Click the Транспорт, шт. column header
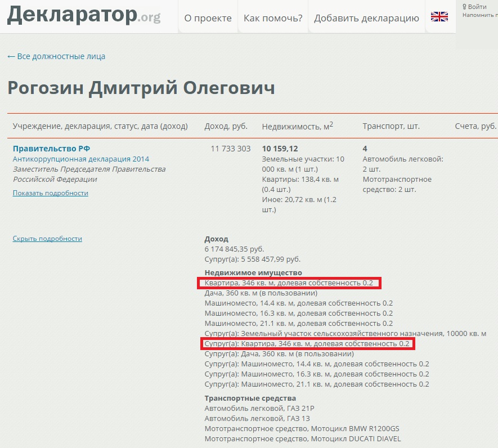Screen dimensions: 498x448 (x=391, y=126)
